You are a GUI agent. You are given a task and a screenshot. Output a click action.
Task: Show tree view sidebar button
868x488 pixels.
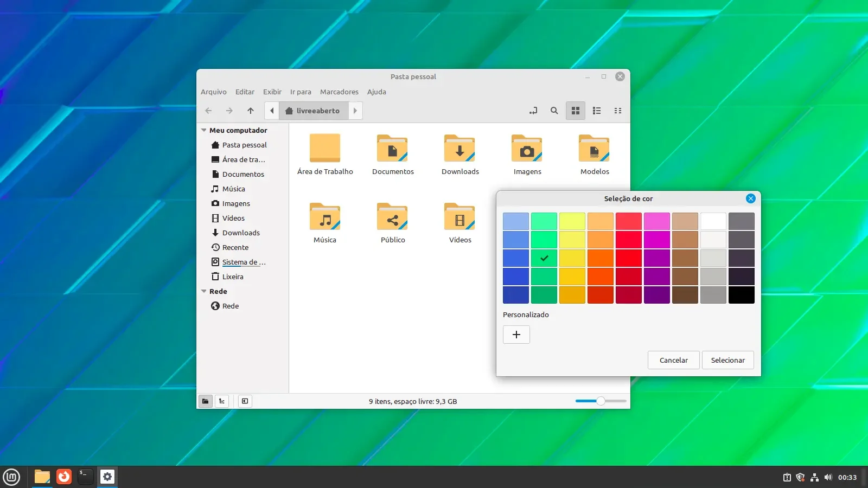(x=222, y=401)
